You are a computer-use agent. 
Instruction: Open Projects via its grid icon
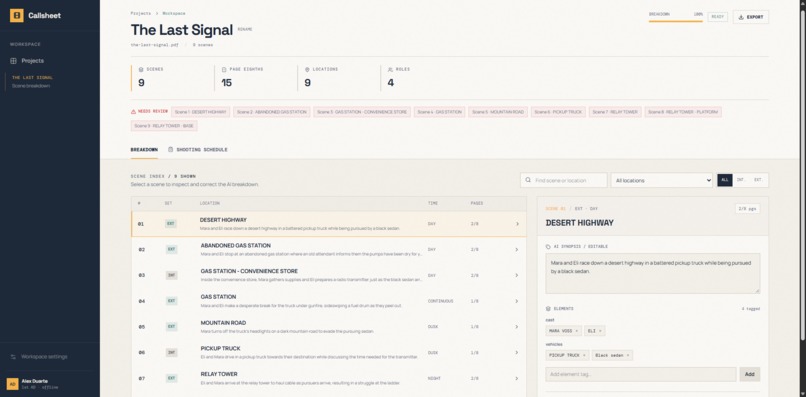[13, 61]
